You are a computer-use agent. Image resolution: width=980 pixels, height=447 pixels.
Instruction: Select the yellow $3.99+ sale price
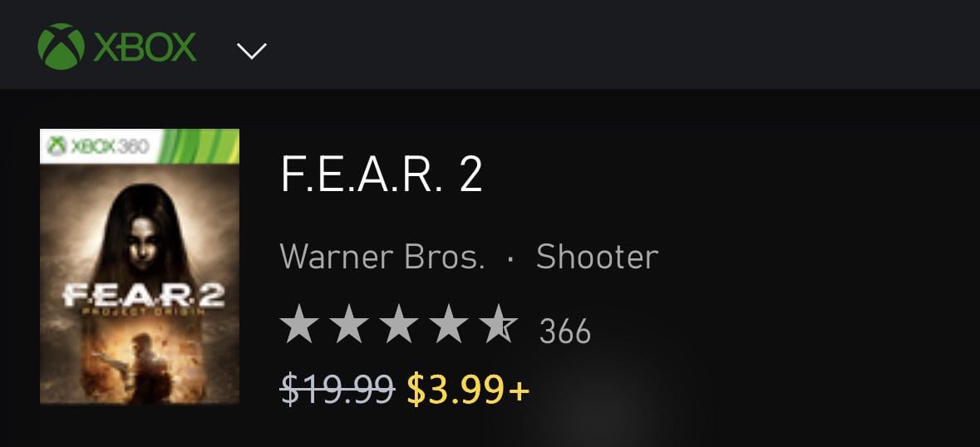pyautogui.click(x=467, y=388)
